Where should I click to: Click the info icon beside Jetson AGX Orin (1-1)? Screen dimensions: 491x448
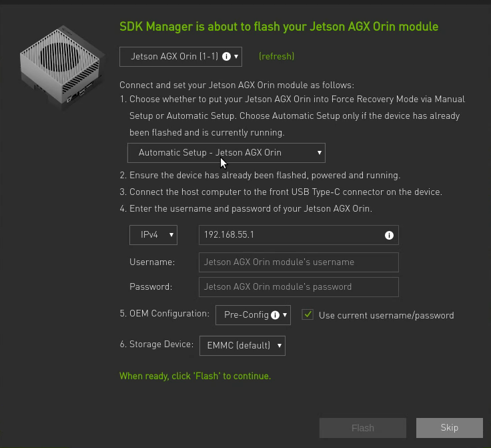click(226, 56)
